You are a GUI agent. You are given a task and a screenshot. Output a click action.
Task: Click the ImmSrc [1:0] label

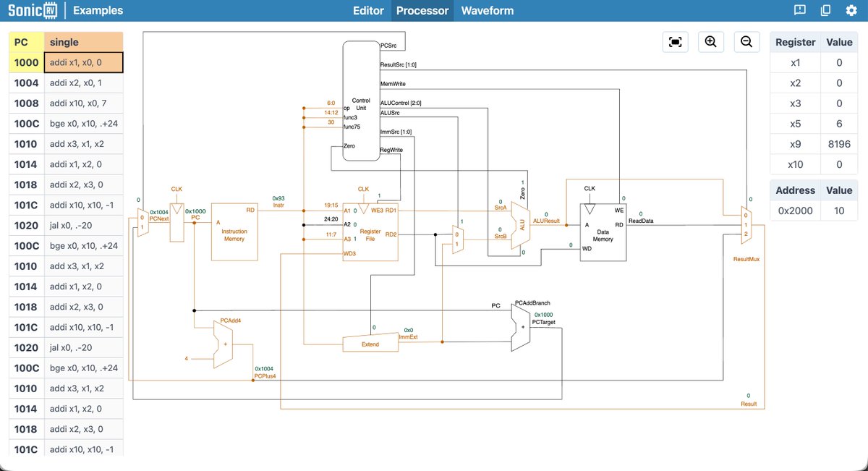click(396, 132)
